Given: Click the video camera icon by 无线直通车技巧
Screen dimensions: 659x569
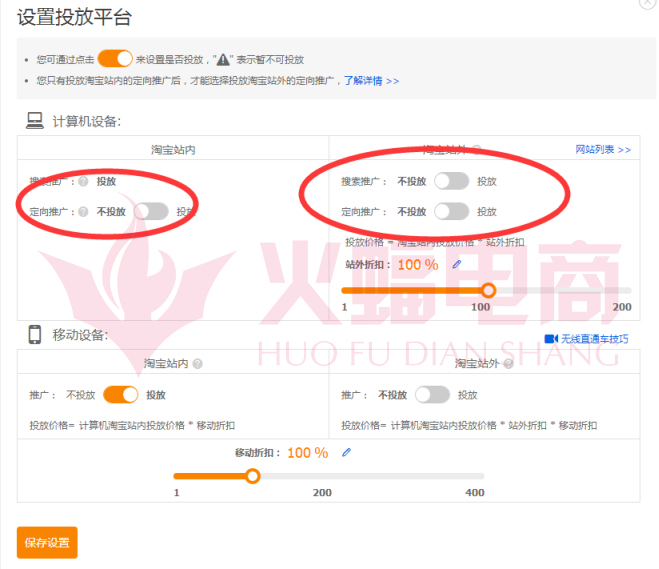Looking at the screenshot, I should (551, 339).
